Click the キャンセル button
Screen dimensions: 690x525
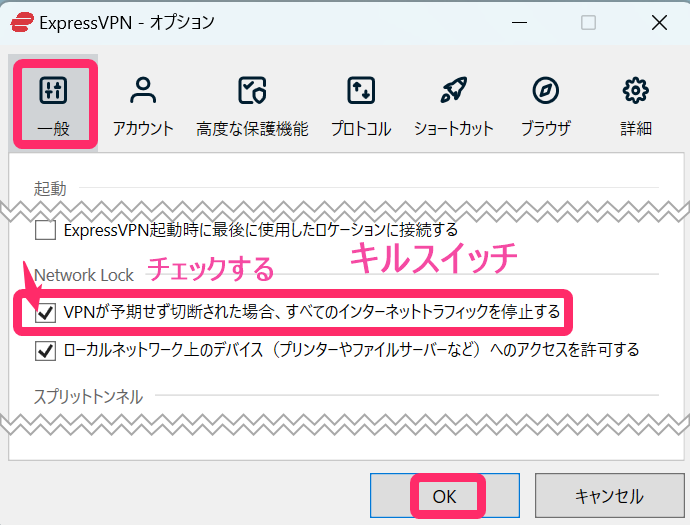[609, 496]
